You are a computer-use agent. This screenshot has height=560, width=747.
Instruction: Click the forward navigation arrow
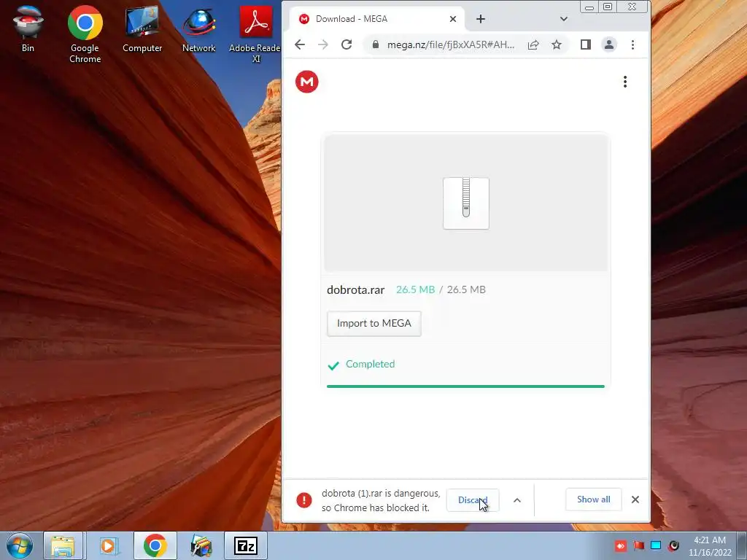pyautogui.click(x=323, y=44)
